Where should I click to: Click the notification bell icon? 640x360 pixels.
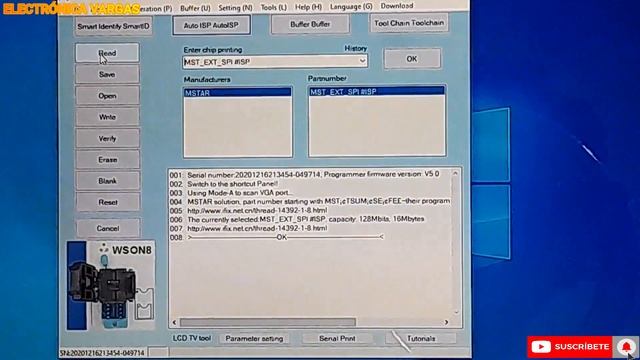click(626, 347)
